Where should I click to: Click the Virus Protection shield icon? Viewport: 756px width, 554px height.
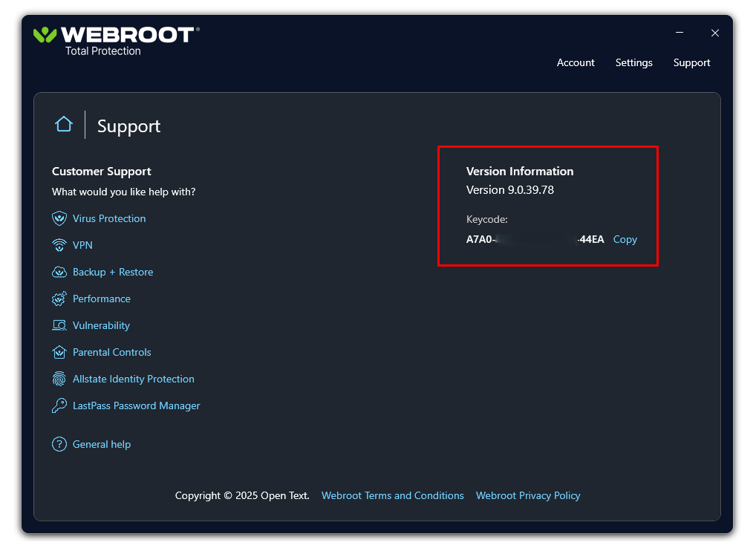coord(59,218)
